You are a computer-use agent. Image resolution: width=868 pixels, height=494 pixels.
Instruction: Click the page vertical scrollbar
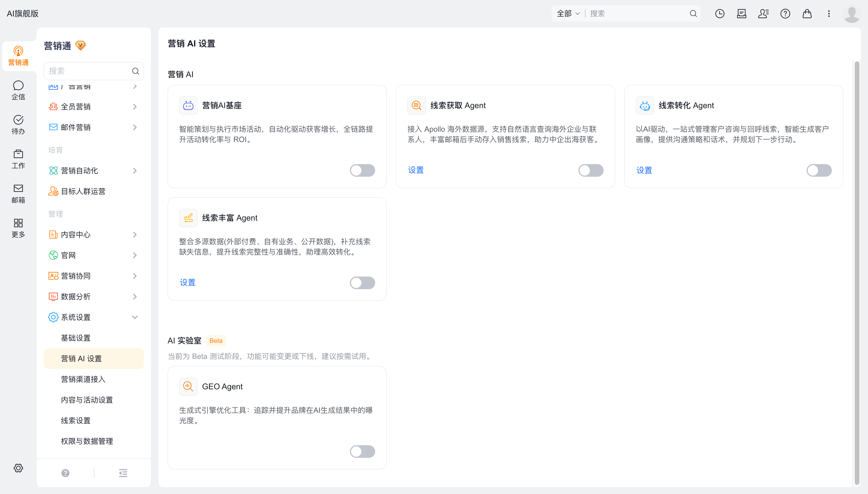click(857, 273)
